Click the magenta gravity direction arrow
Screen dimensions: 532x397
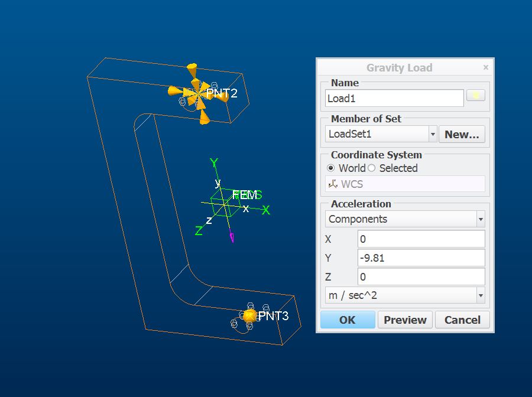[232, 236]
